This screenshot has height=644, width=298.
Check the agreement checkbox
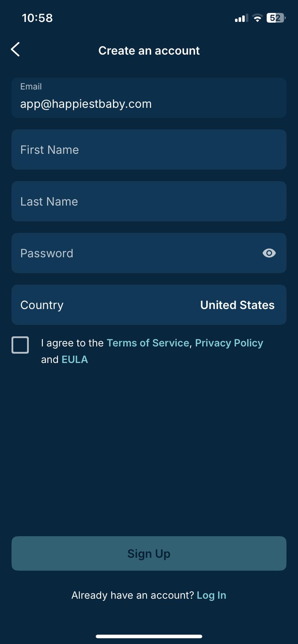point(20,345)
